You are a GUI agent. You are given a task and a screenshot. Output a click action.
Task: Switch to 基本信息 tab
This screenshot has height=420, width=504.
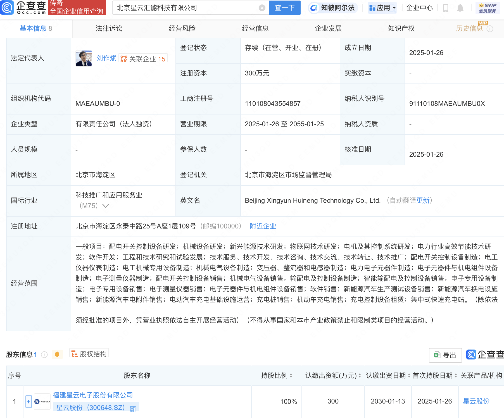pos(36,28)
